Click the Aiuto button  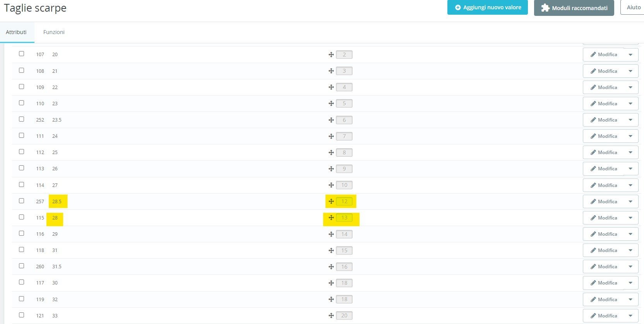(x=633, y=7)
